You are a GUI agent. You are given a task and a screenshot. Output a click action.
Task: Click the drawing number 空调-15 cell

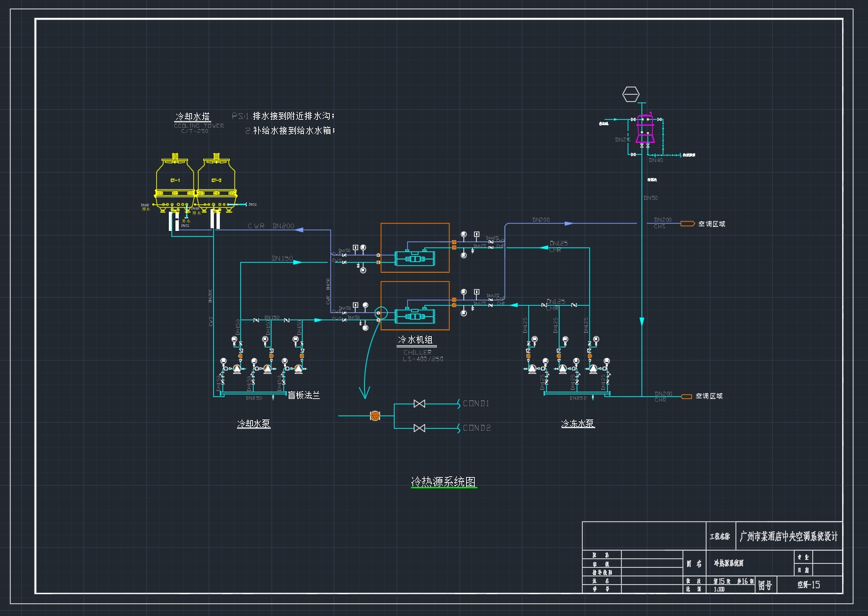tap(808, 584)
